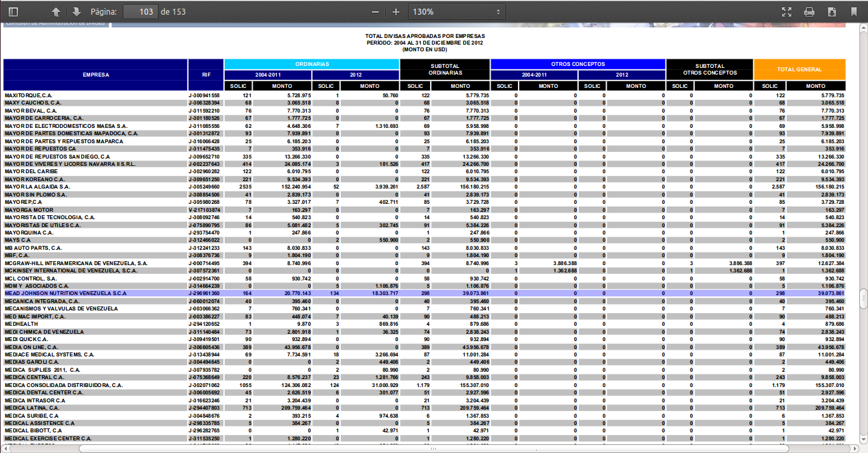Image resolution: width=868 pixels, height=453 pixels.
Task: Click MAYOR DE ELECTRODOMESTICOS MAESA S.A.
Action: 65,126
